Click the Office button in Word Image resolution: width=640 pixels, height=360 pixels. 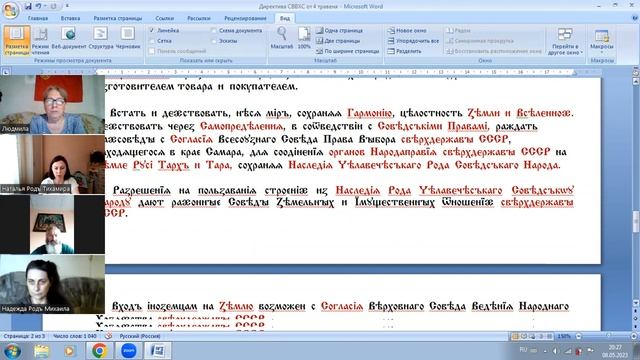[x=10, y=10]
